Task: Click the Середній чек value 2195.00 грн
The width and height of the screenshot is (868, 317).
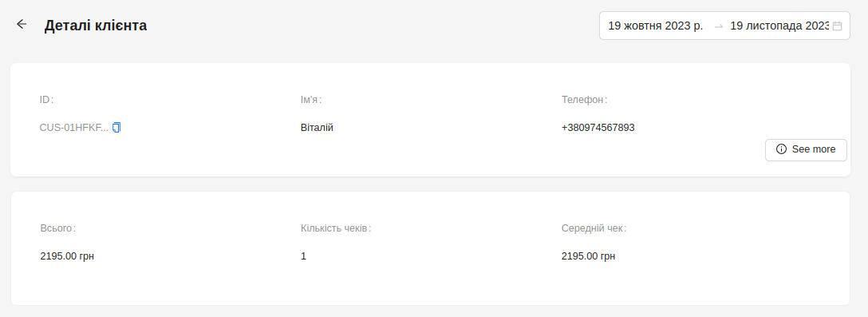Action: click(x=588, y=256)
